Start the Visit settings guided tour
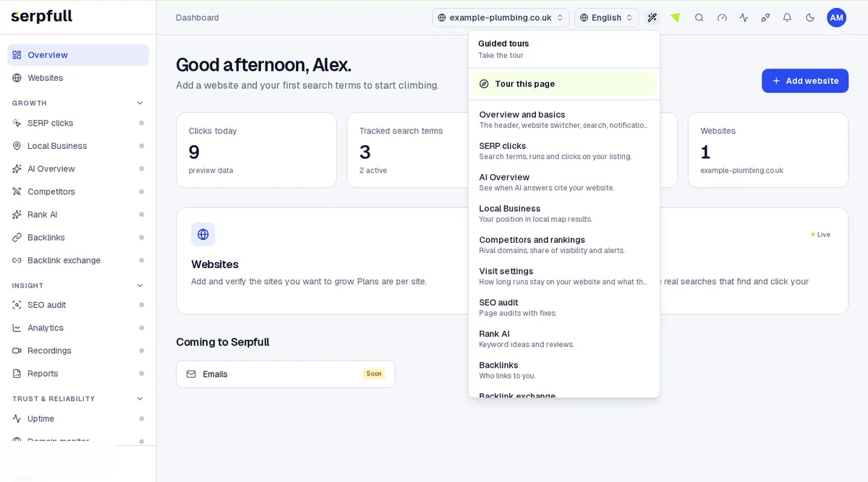Screen dimensions: 868x482 point(564,276)
